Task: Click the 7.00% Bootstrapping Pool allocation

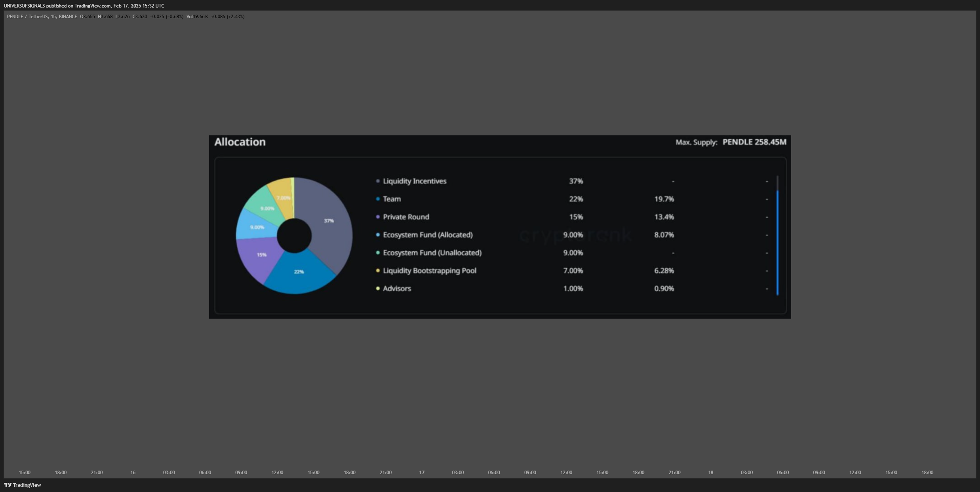Action: pos(573,271)
